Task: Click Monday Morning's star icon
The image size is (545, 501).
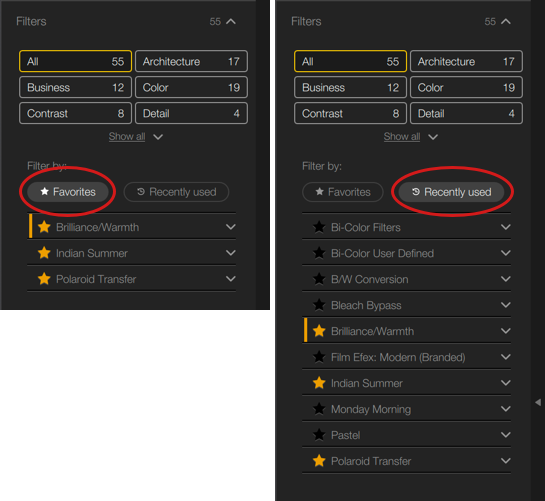Action: point(319,409)
